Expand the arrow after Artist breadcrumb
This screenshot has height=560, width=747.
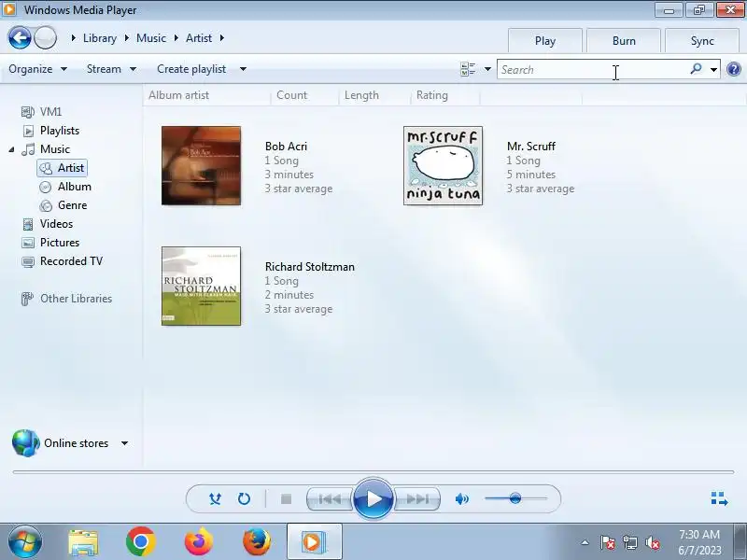click(x=221, y=38)
